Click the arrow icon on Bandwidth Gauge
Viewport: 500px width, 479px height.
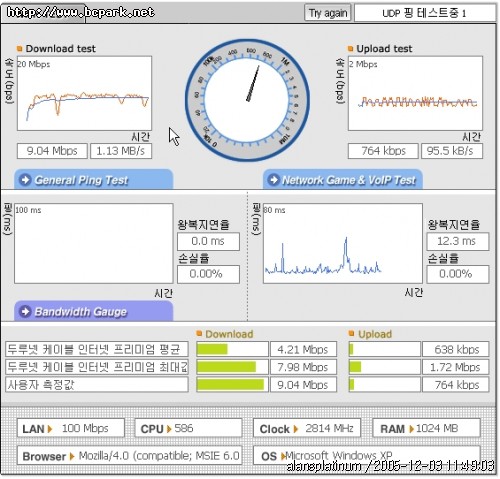point(25,311)
